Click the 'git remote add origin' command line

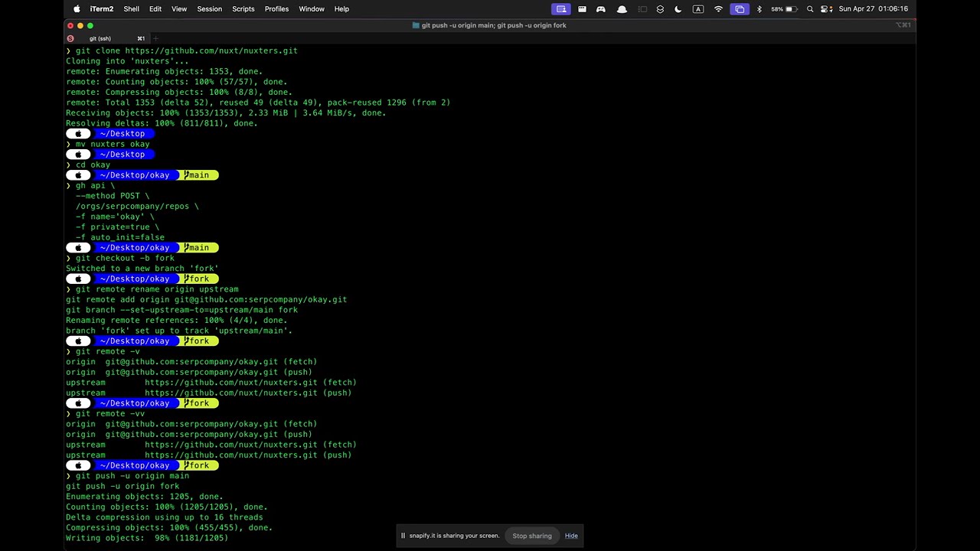(x=206, y=299)
